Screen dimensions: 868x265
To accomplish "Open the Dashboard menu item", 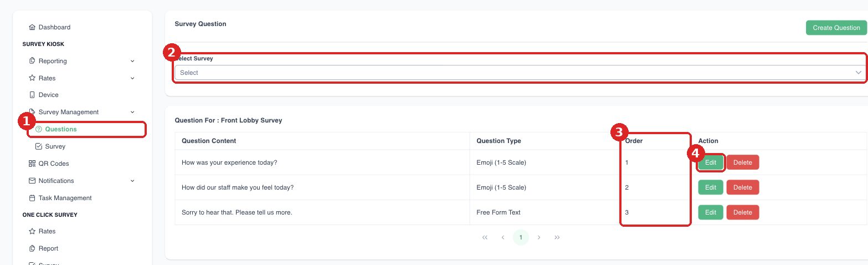I will [x=54, y=27].
